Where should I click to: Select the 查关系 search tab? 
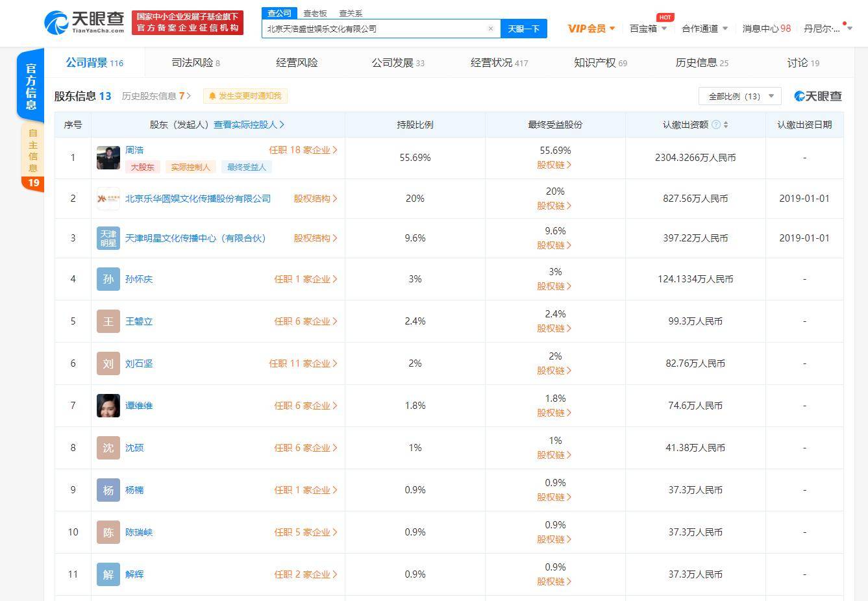(351, 13)
